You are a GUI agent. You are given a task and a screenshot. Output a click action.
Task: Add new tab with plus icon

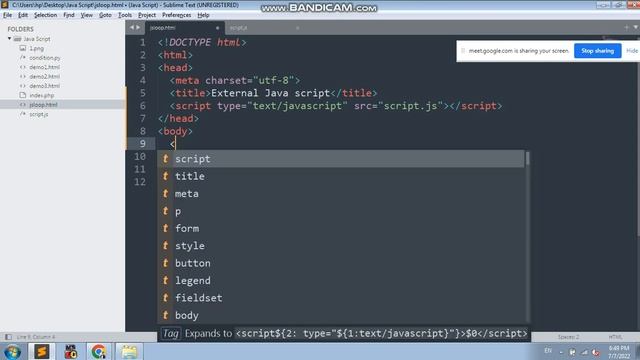click(627, 27)
